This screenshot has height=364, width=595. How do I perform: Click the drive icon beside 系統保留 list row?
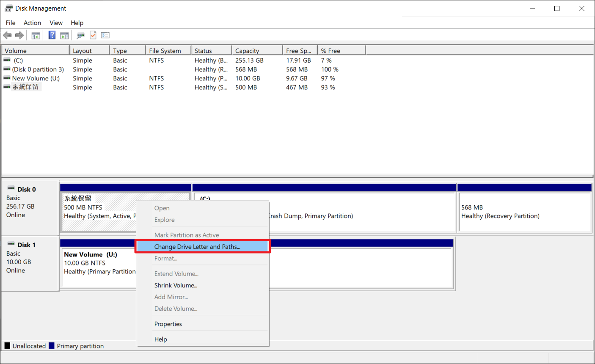7,87
